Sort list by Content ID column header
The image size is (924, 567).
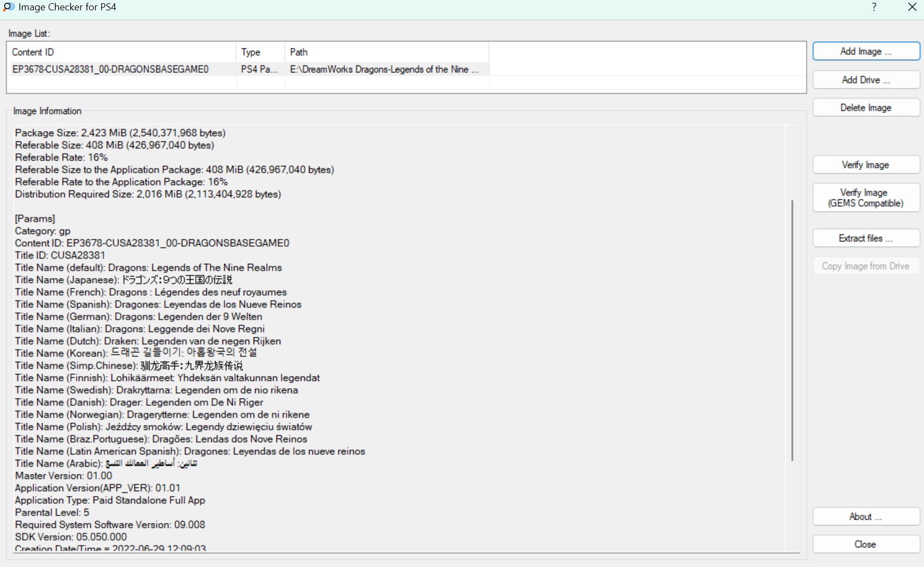tap(121, 52)
